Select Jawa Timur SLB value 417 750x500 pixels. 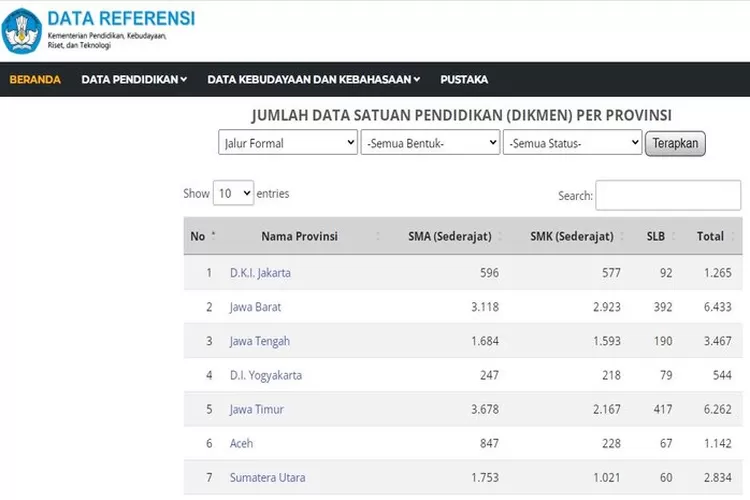(x=663, y=409)
